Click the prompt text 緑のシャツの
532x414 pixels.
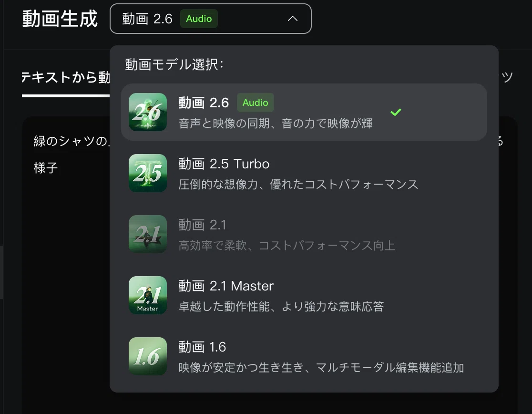coord(72,141)
